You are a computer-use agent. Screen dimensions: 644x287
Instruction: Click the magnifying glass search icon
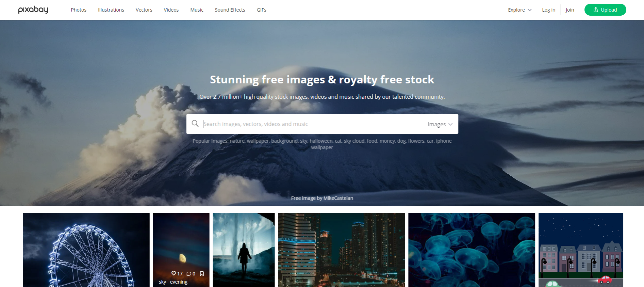pyautogui.click(x=195, y=124)
